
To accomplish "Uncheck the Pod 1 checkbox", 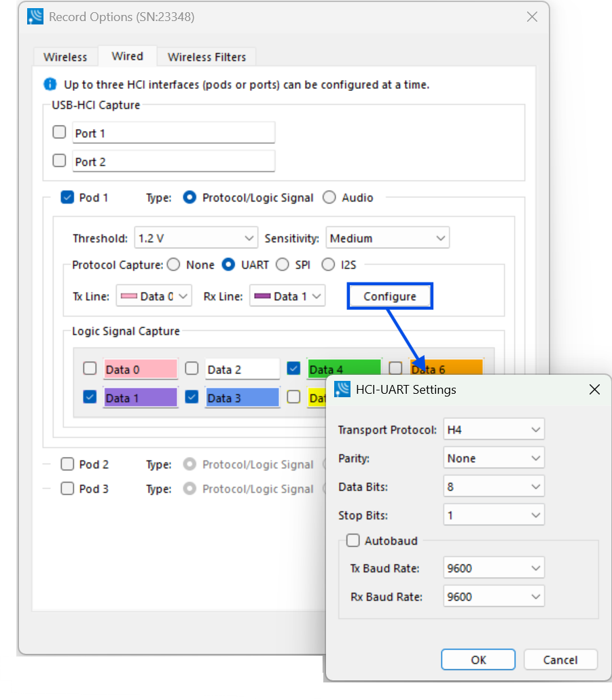I will click(67, 198).
